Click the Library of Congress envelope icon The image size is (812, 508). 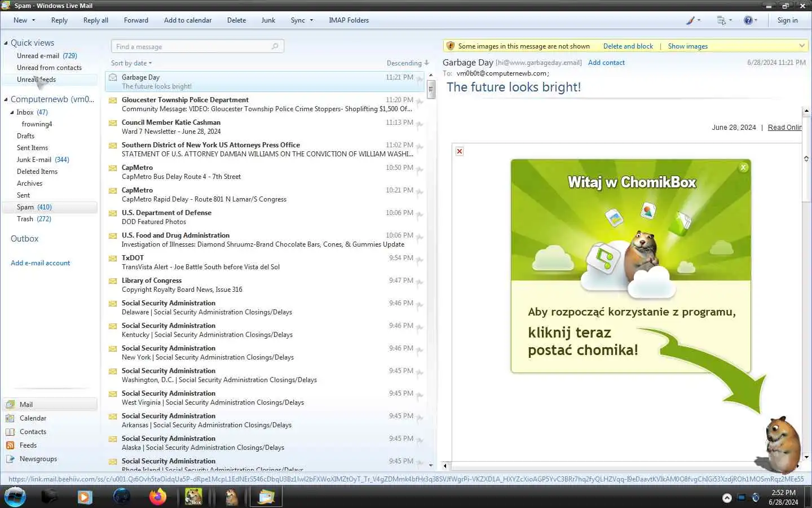click(x=113, y=281)
